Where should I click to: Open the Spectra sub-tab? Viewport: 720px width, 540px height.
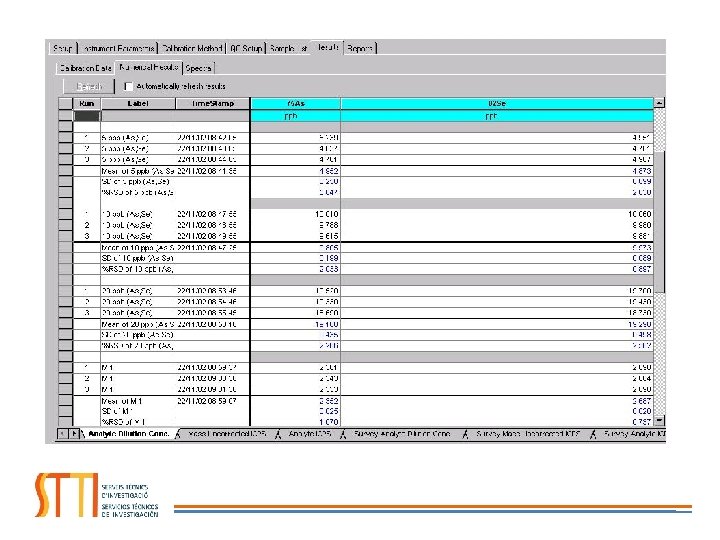198,68
